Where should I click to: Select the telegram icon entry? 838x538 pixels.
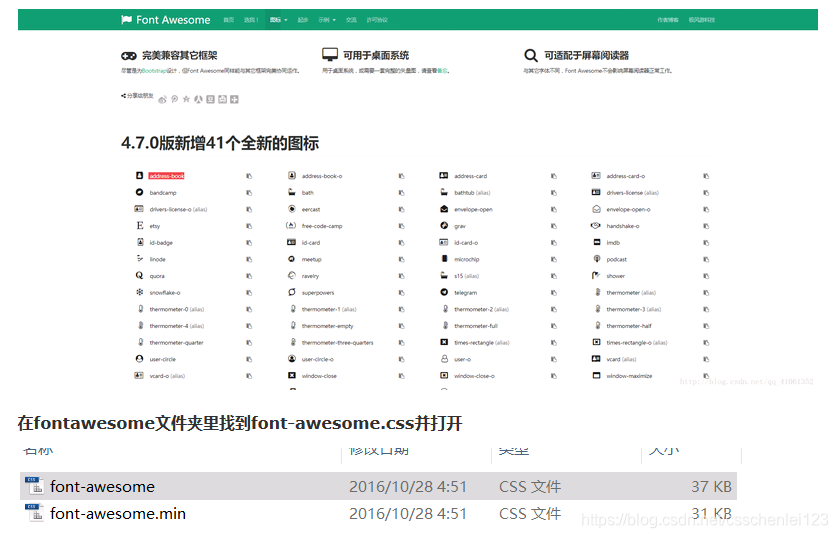click(x=459, y=292)
